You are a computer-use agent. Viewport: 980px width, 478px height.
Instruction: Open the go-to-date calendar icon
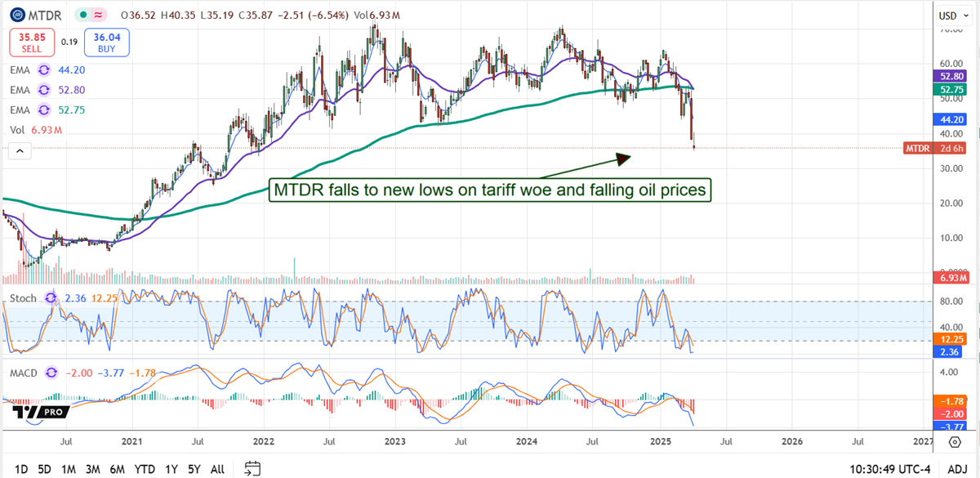(252, 468)
